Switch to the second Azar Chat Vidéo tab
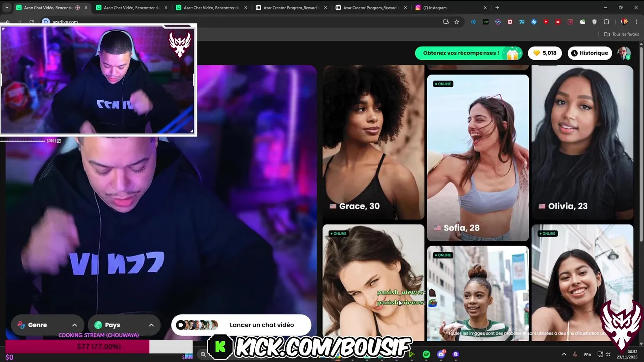Viewport: 644px width, 362px height. pyautogui.click(x=131, y=8)
